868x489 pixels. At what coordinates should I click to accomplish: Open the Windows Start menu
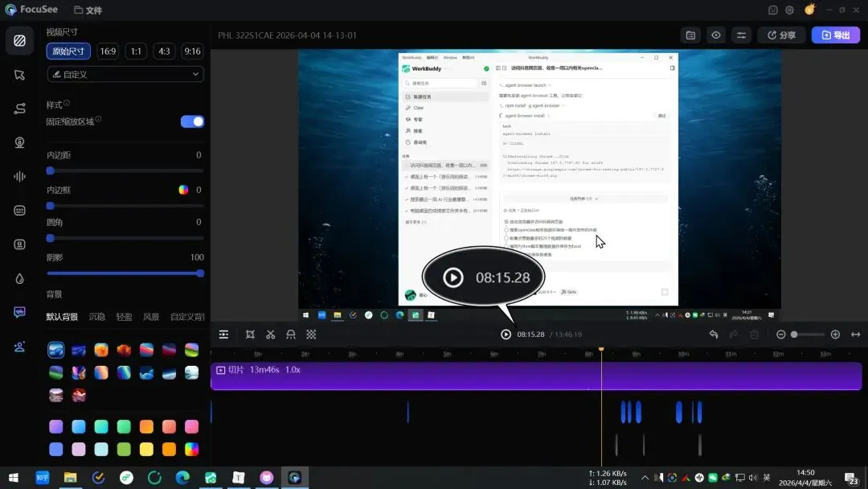coord(14,478)
